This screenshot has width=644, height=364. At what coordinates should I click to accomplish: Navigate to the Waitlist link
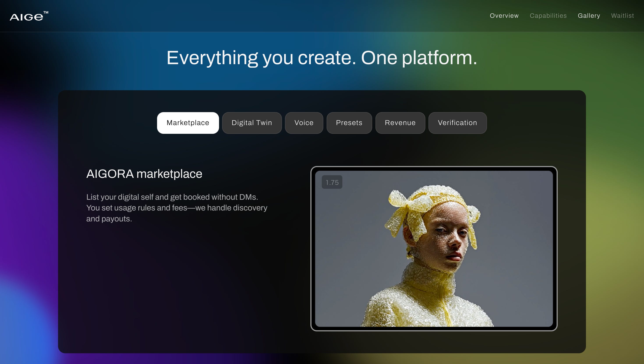click(x=622, y=16)
